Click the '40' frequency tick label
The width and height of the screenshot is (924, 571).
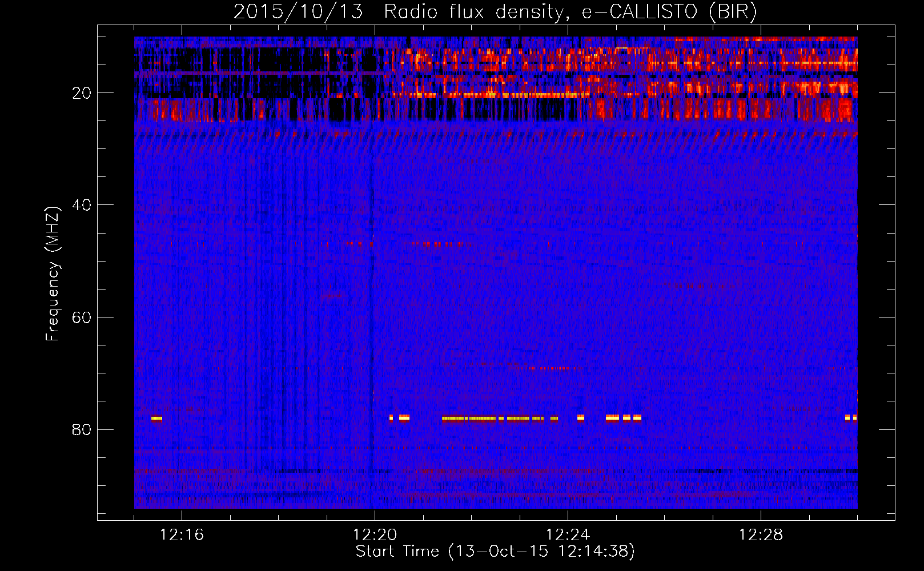(82, 205)
